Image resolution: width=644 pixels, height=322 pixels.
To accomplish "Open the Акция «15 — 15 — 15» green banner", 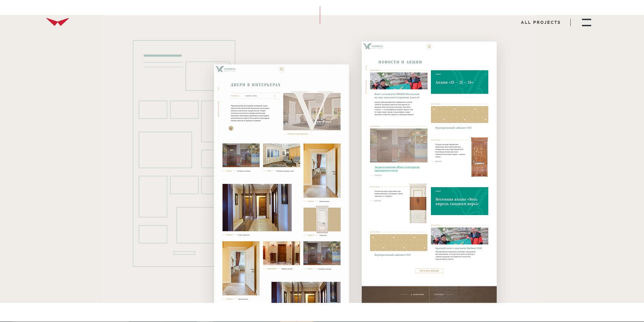I will (460, 82).
